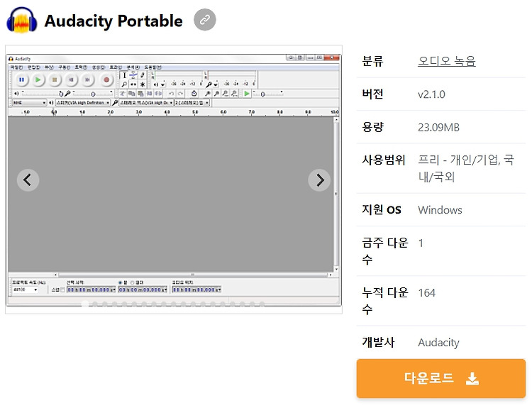Open the recording meter options dropdown
Screen dimensions: 532x408
[216, 84]
